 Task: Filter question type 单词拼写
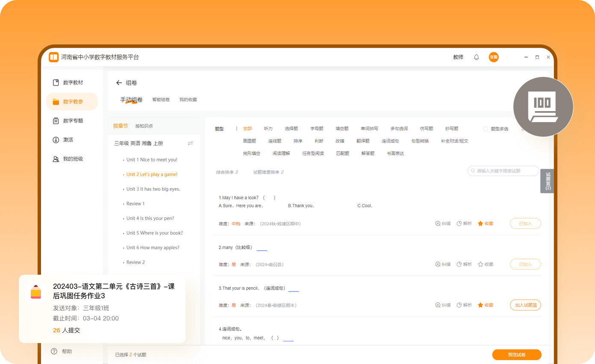pyautogui.click(x=369, y=129)
